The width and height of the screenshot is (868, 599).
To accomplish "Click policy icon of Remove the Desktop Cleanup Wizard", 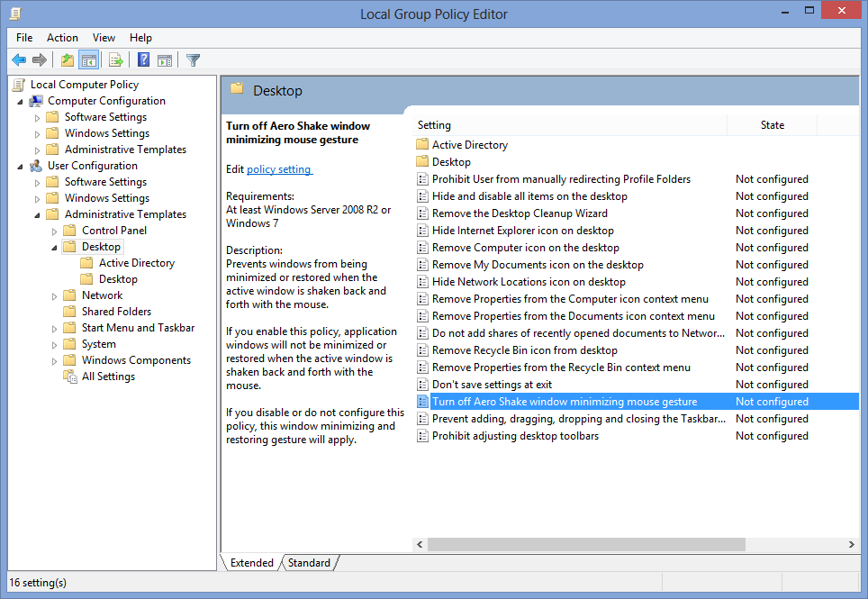I will point(422,213).
